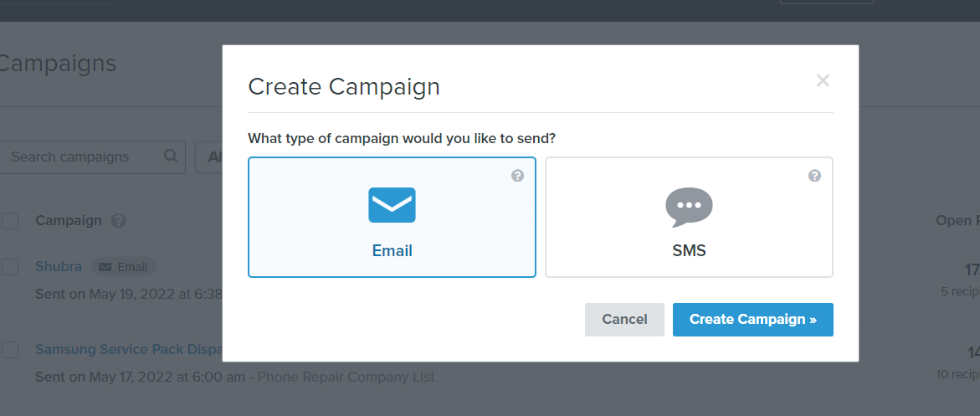Open help tooltip on SMS option

point(814,176)
